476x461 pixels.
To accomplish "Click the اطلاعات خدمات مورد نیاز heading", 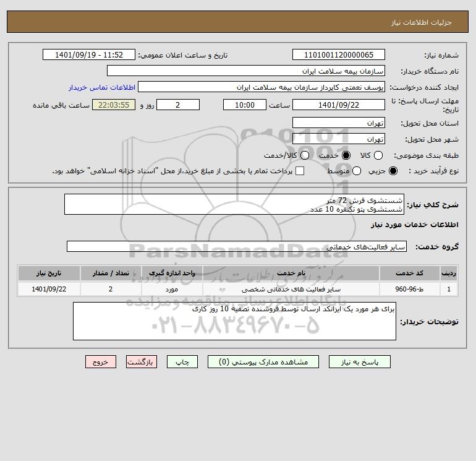I will point(415,225).
